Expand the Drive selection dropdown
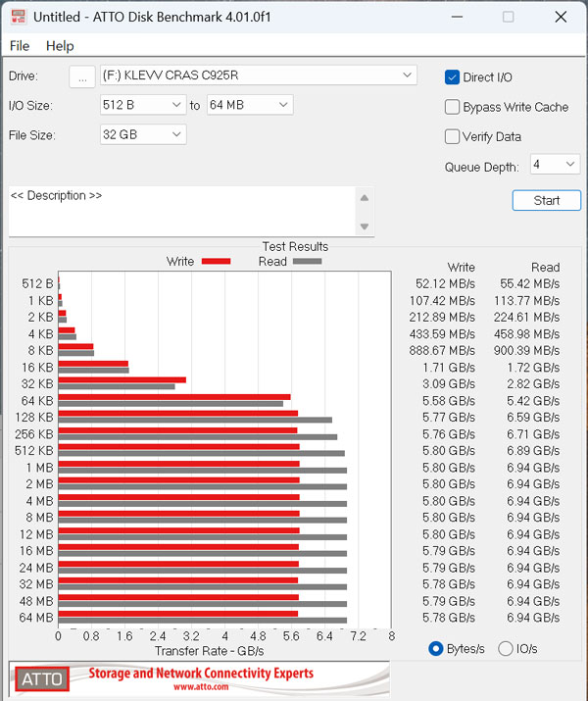This screenshot has height=701, width=588. coord(258,75)
